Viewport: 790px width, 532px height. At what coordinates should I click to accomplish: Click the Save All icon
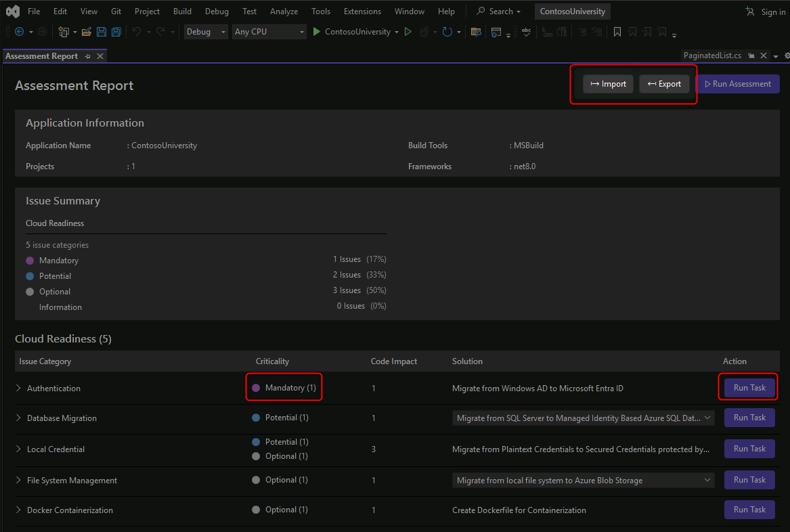pyautogui.click(x=116, y=32)
